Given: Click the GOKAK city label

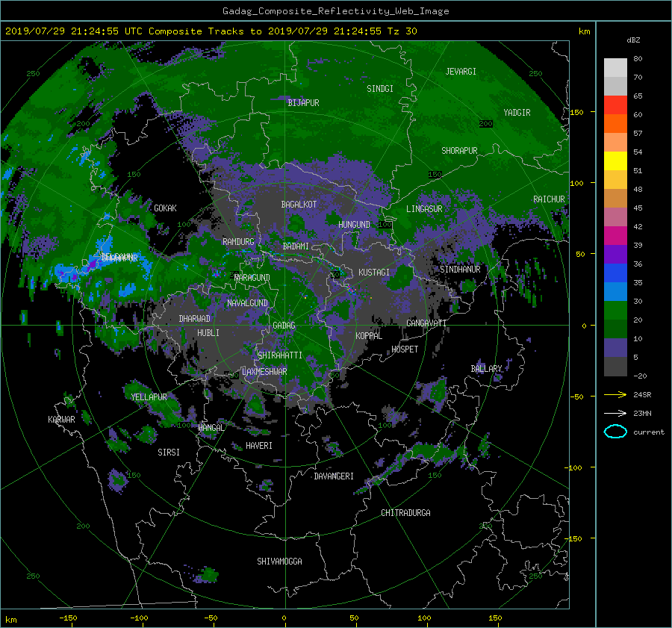Looking at the screenshot, I should click(165, 208).
